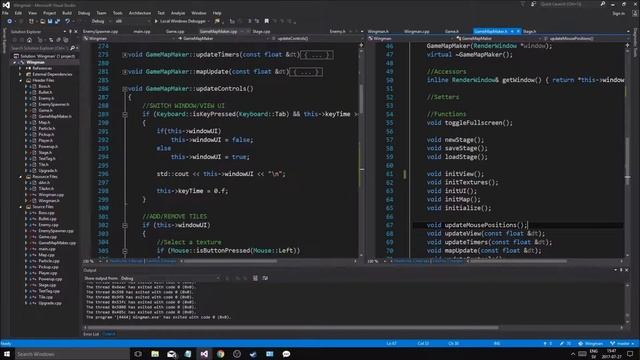This screenshot has width=640, height=360.
Task: Open the Error List tab
Action: pyautogui.click(x=91, y=334)
